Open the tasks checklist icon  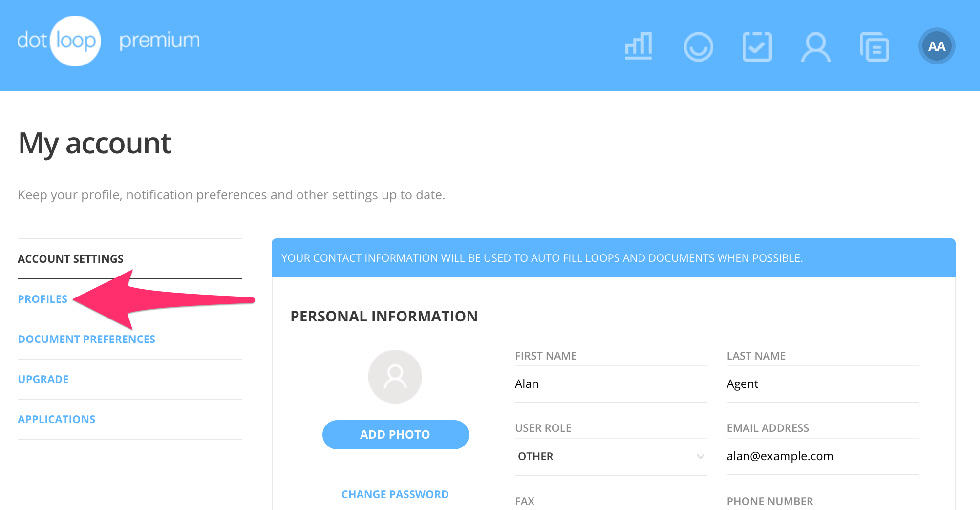point(757,47)
